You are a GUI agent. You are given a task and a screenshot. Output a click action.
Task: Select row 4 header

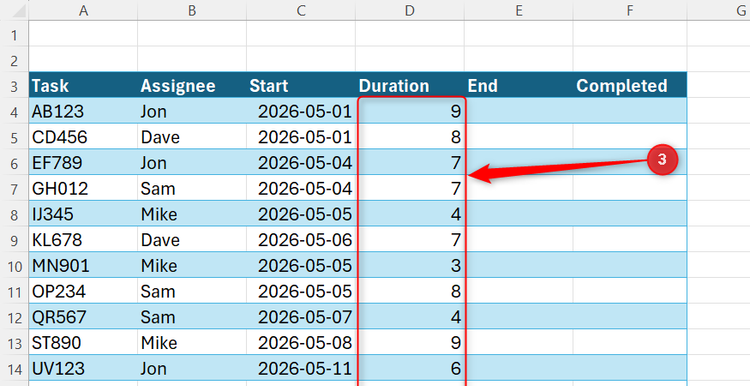[14, 111]
